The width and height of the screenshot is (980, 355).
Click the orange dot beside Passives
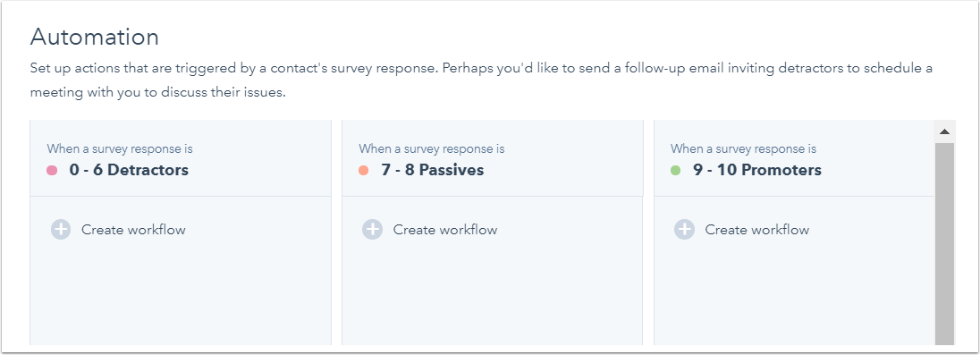tap(364, 170)
